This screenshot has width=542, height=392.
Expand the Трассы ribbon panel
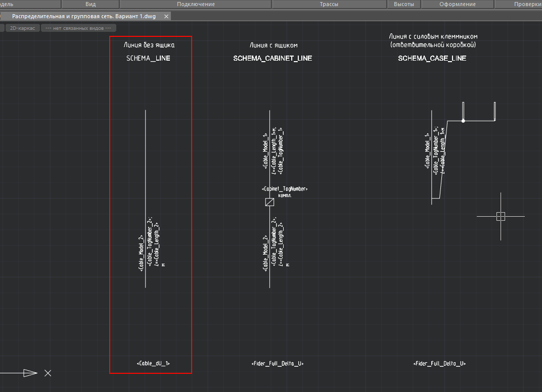click(x=329, y=4)
